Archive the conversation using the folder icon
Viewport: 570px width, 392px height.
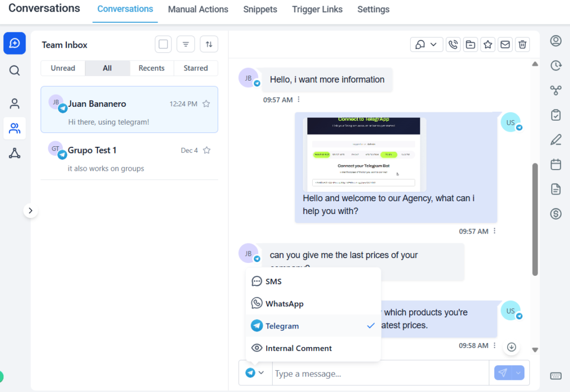(x=470, y=44)
